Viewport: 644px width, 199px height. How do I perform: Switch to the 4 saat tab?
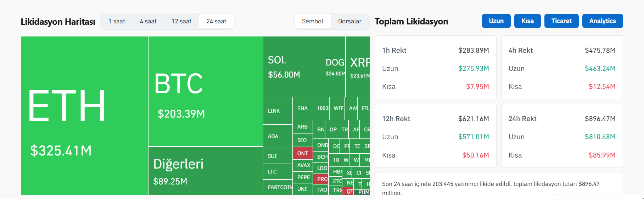point(148,21)
